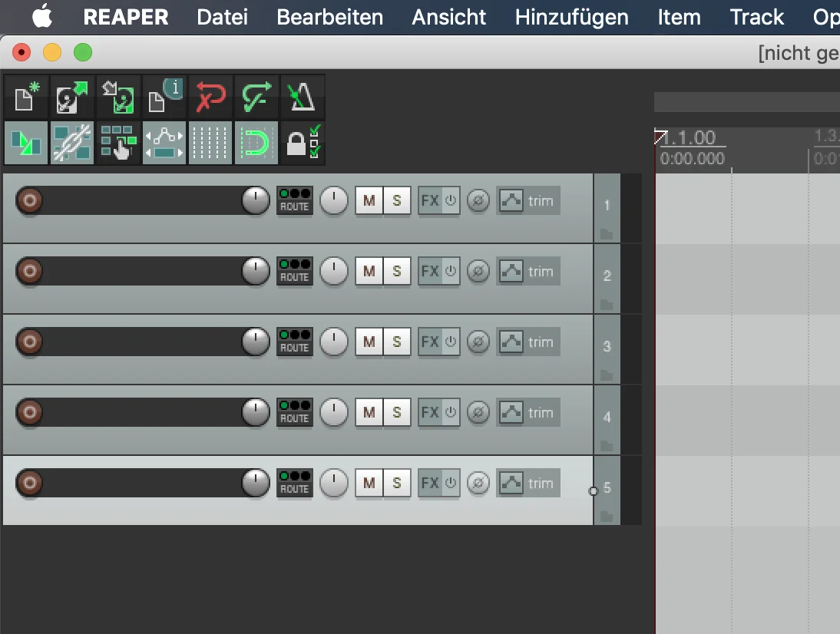Open FX chain for track 2
The width and height of the screenshot is (840, 634).
coord(430,272)
